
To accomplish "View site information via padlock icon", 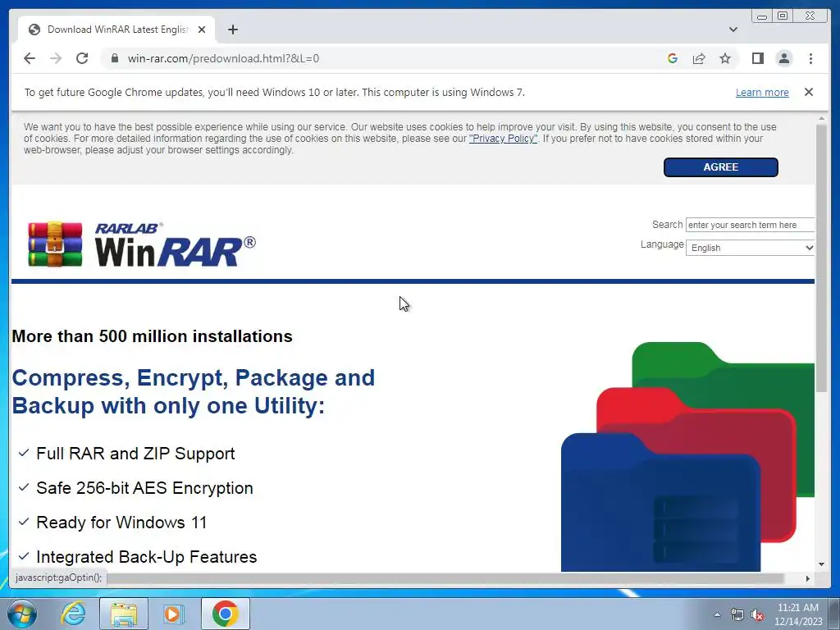I will 115,58.
